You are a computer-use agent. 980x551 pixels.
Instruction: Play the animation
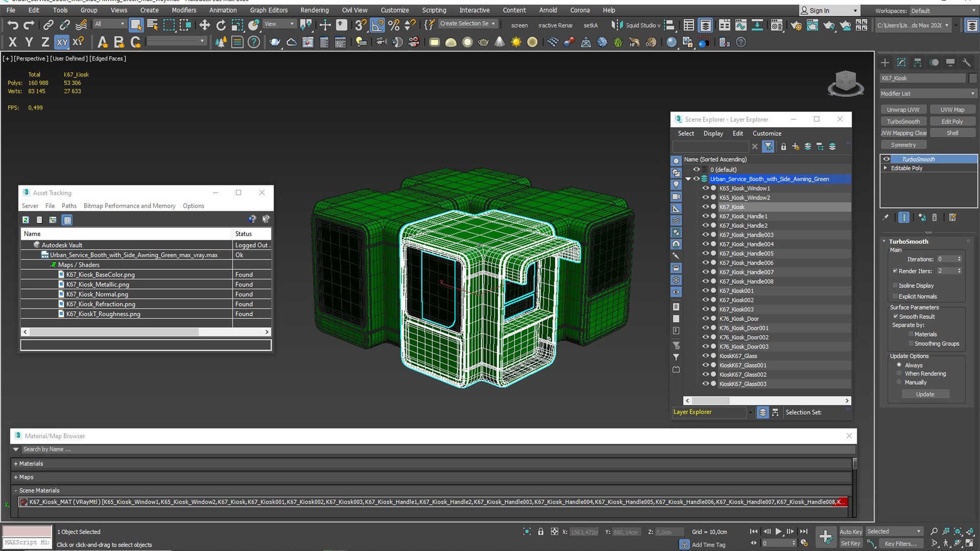(x=778, y=532)
